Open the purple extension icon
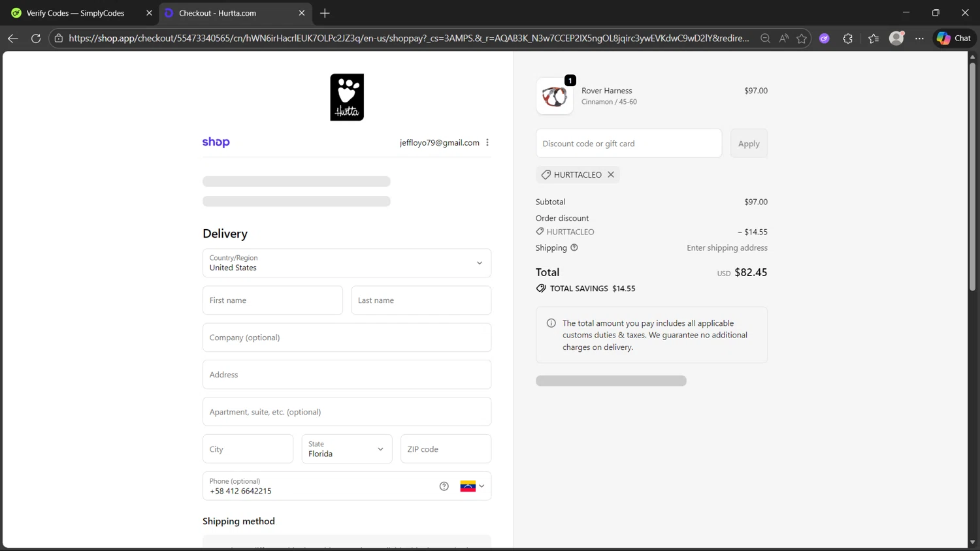This screenshot has width=980, height=551. pyautogui.click(x=825, y=39)
